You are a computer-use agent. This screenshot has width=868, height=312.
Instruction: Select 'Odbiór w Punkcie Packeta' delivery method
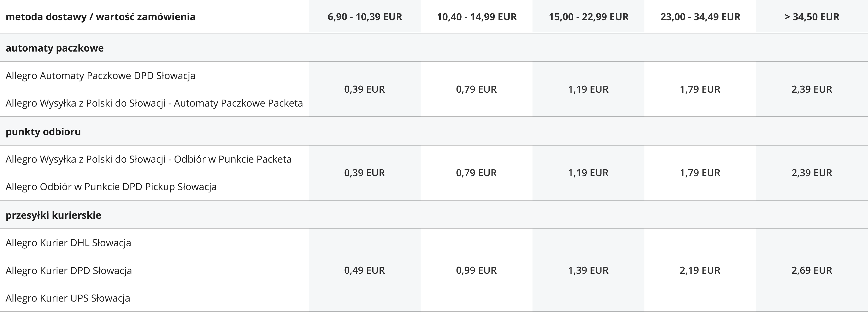(x=149, y=159)
